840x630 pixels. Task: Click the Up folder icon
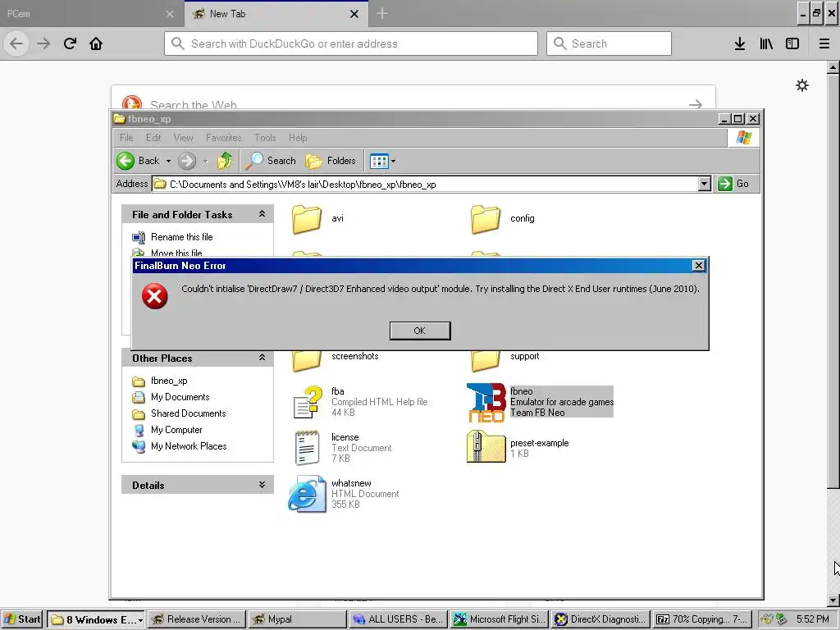(x=225, y=161)
